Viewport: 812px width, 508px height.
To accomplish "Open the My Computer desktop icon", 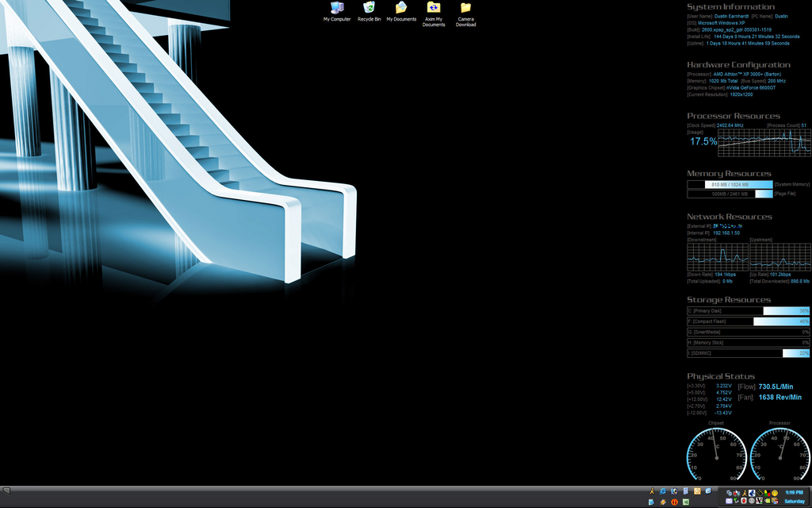I will (x=336, y=11).
